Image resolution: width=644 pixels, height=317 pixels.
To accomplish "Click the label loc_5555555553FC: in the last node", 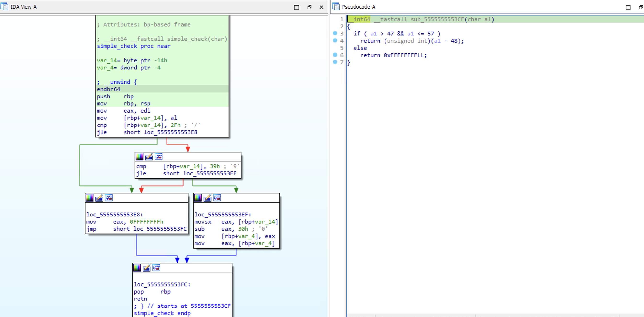I will (162, 284).
